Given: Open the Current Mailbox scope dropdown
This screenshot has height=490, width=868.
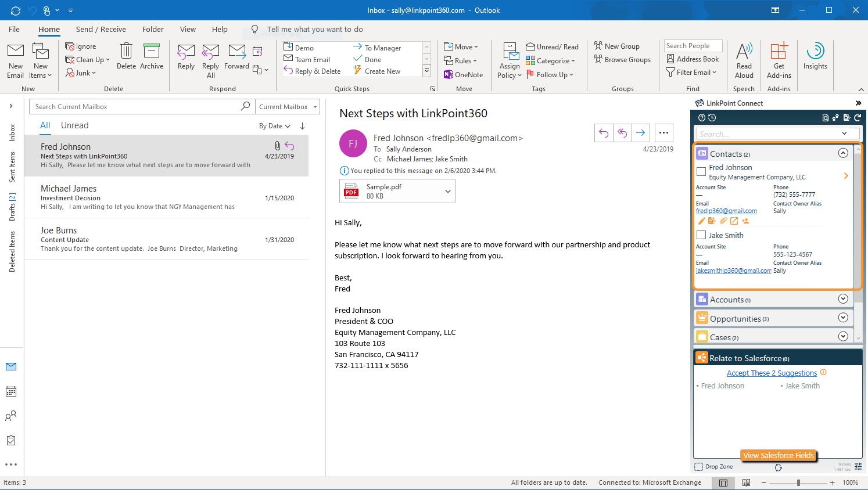Looking at the screenshot, I should tap(288, 107).
